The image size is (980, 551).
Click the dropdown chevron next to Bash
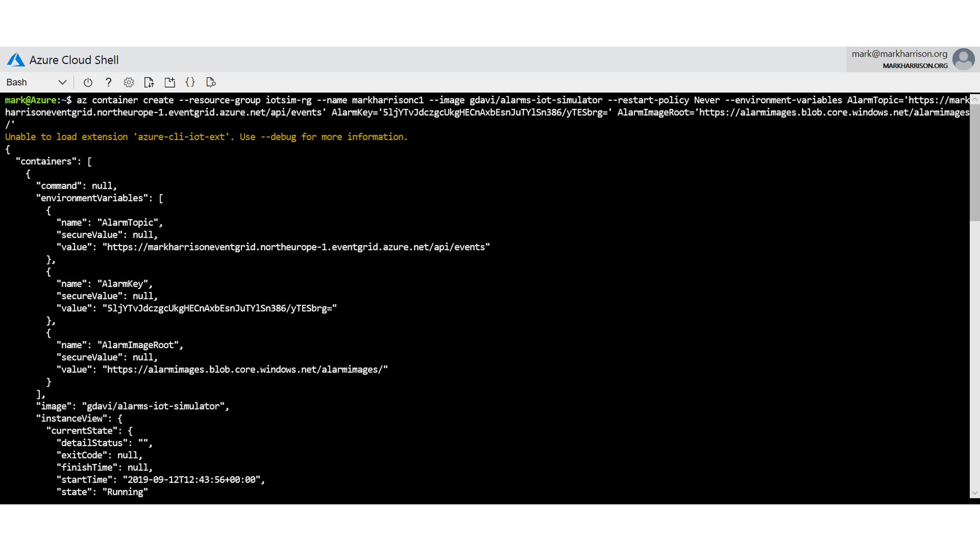click(x=62, y=82)
